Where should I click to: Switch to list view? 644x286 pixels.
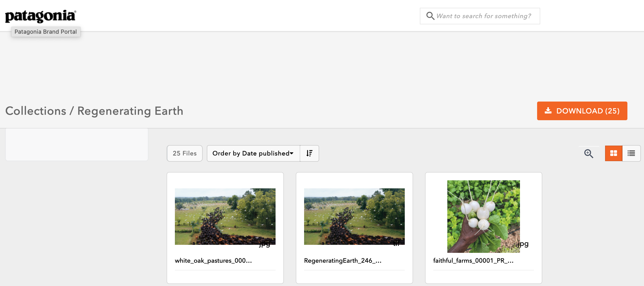tap(631, 153)
